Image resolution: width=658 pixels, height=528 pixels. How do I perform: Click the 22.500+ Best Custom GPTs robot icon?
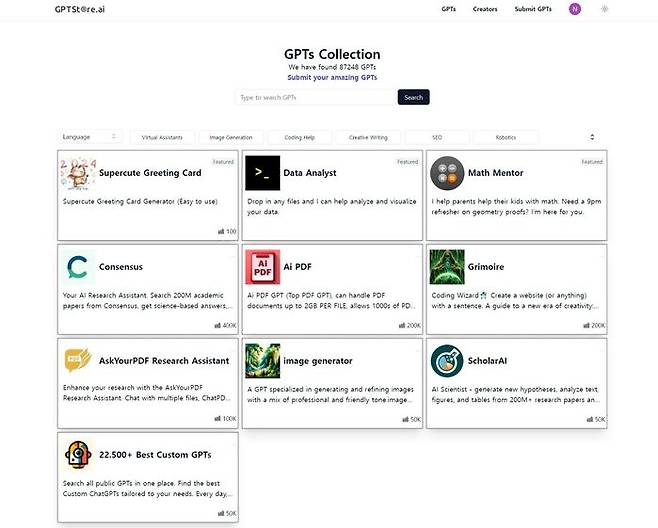(78, 455)
